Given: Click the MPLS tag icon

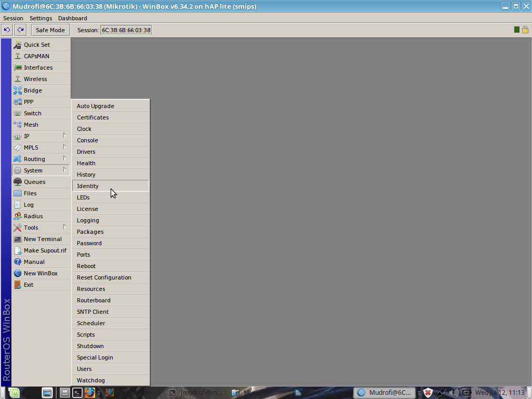Looking at the screenshot, I should pos(17,148).
